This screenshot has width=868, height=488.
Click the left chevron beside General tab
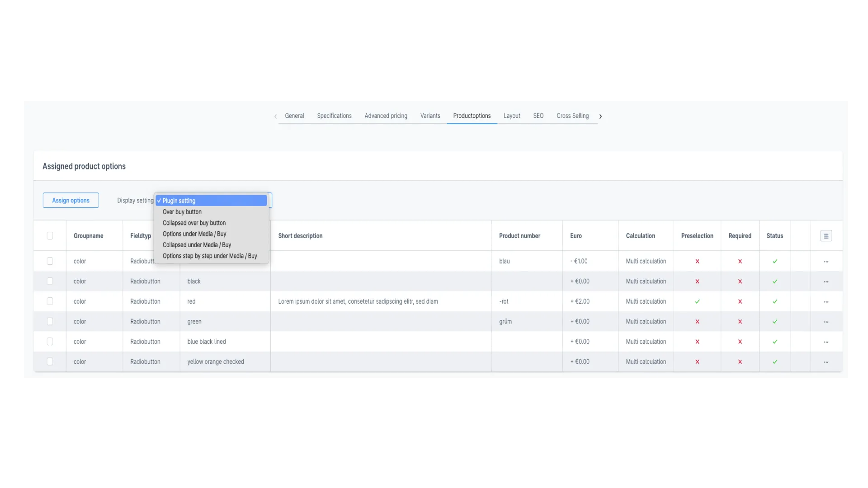pos(276,116)
